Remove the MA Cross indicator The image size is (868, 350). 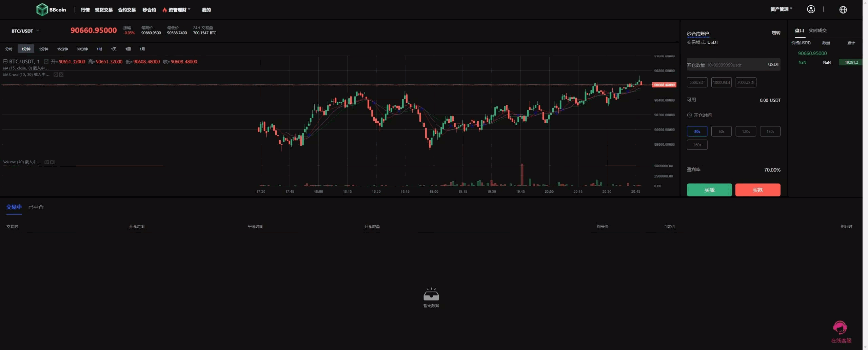[61, 75]
